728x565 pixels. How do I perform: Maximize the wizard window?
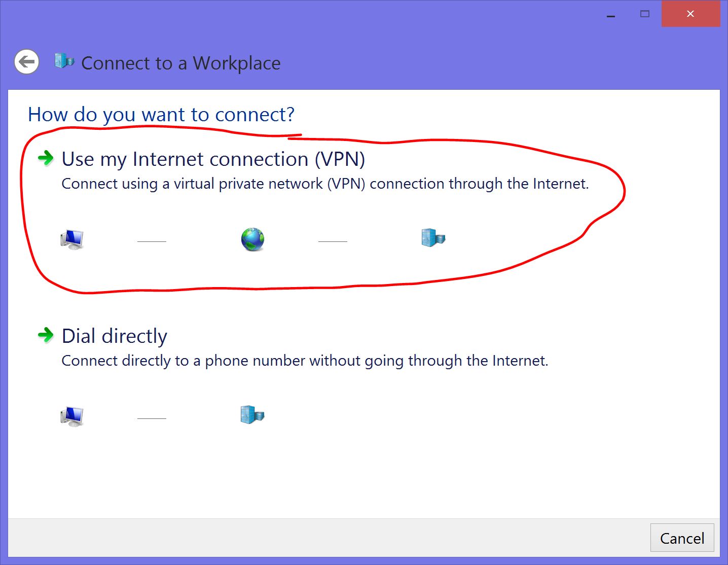644,14
